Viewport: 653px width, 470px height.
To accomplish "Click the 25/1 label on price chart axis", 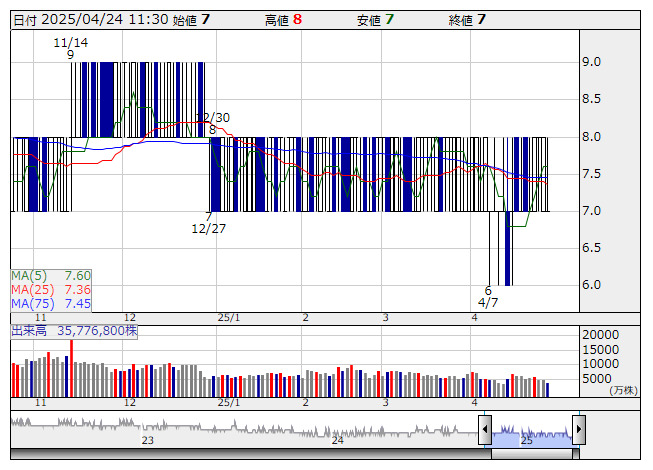I will point(229,318).
